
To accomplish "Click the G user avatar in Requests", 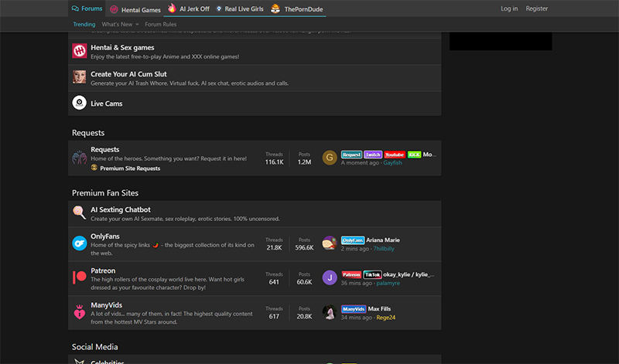I will [x=330, y=158].
